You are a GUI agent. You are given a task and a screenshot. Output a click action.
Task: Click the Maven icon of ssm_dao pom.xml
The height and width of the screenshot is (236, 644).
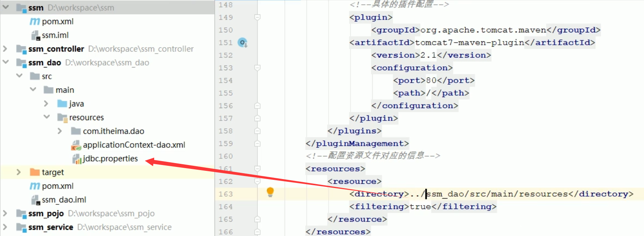[35, 186]
